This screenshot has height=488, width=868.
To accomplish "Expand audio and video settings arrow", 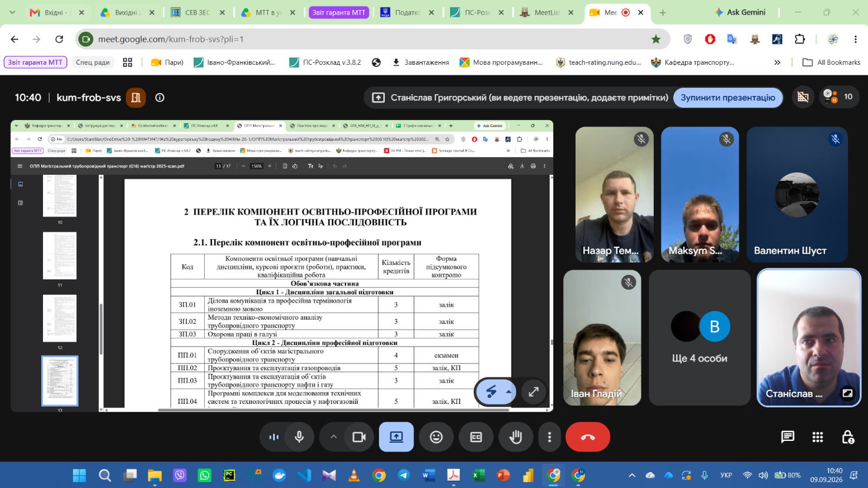I will tap(333, 437).
